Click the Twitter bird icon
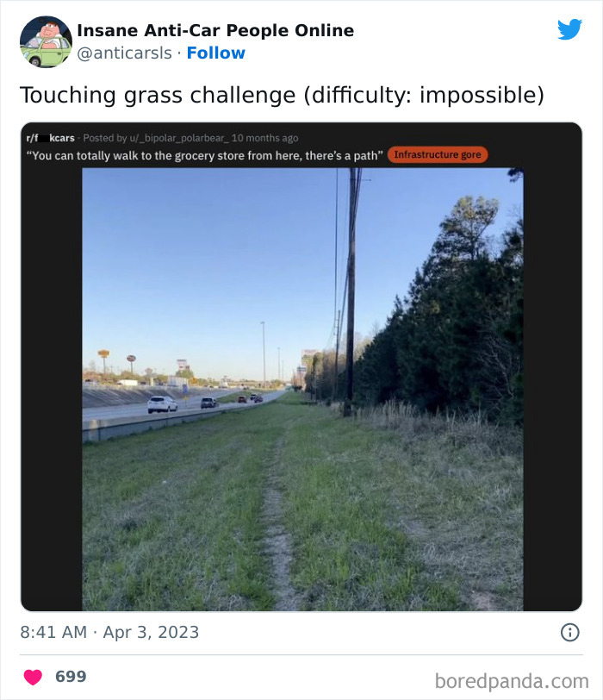The height and width of the screenshot is (700, 603). coord(569,28)
